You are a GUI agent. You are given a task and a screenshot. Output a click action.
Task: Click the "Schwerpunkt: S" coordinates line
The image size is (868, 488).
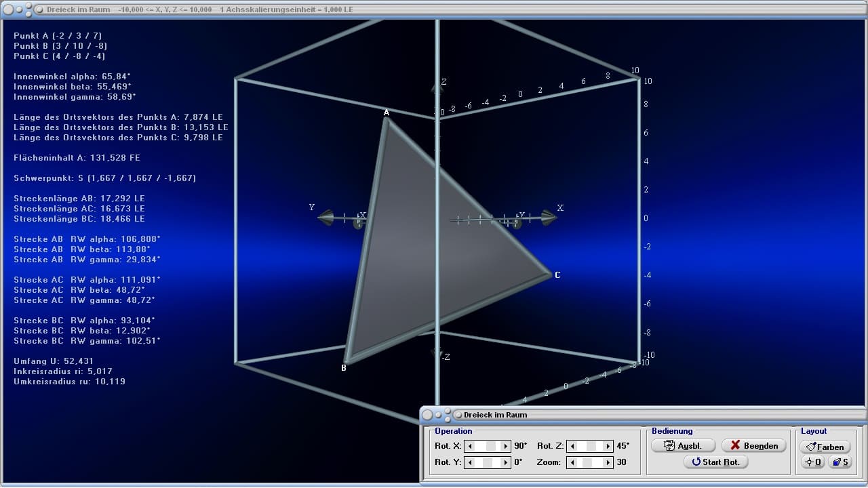point(105,178)
